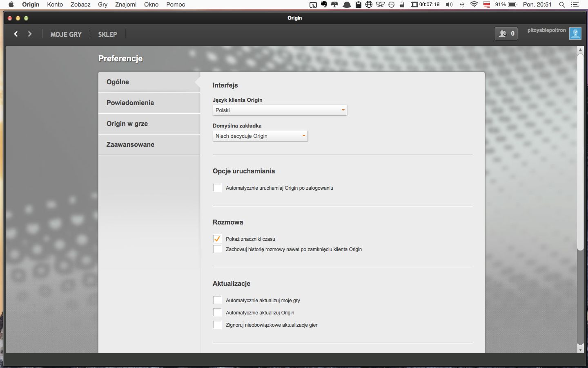588x368 pixels.
Task: Click the padlock icon in the menu bar
Action: click(x=402, y=4)
